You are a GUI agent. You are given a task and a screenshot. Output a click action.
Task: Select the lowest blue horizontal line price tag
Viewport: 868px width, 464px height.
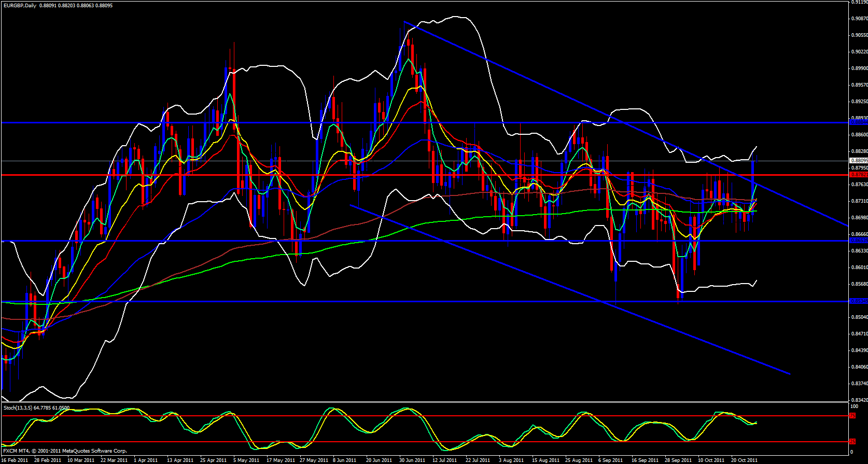[x=859, y=301]
